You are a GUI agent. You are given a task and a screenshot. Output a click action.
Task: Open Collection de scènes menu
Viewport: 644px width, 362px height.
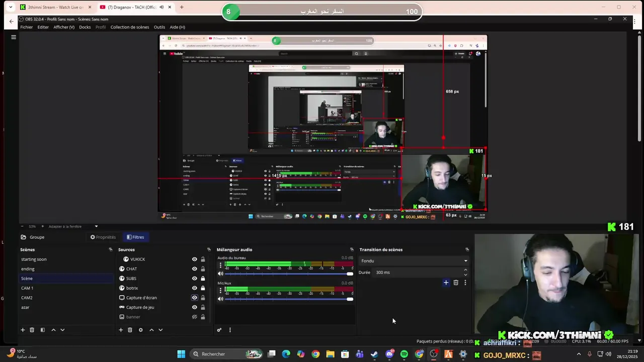click(130, 27)
